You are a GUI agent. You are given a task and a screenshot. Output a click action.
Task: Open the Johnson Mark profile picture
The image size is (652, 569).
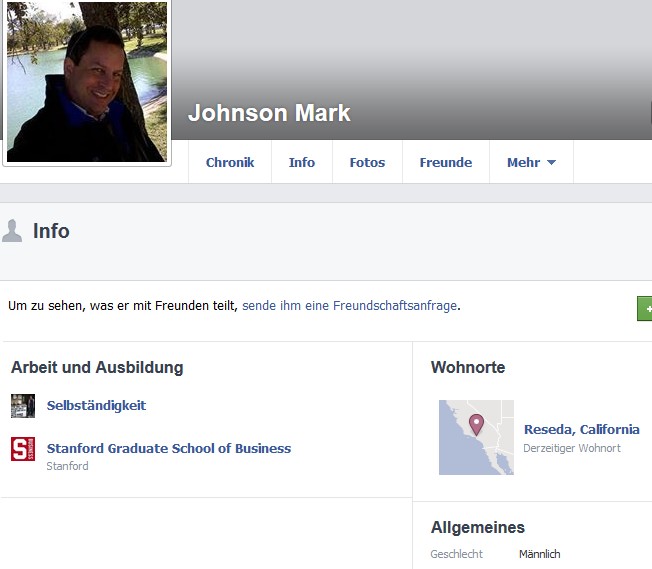coord(87,82)
